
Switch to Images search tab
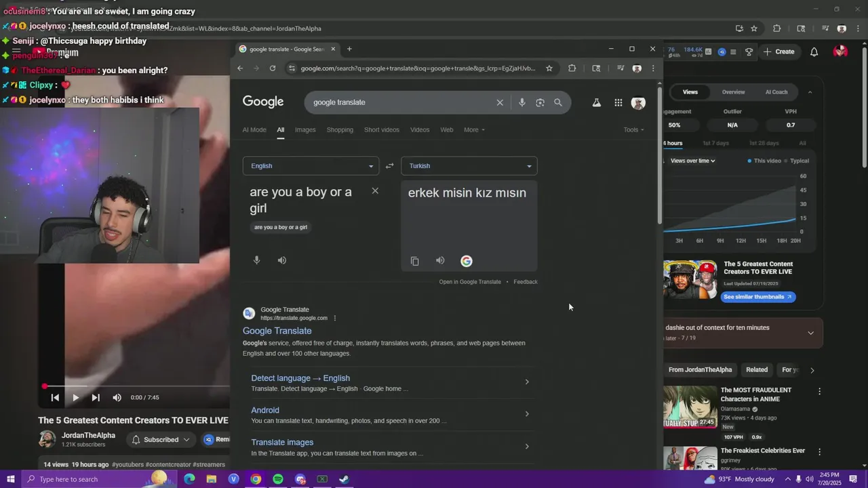click(305, 129)
